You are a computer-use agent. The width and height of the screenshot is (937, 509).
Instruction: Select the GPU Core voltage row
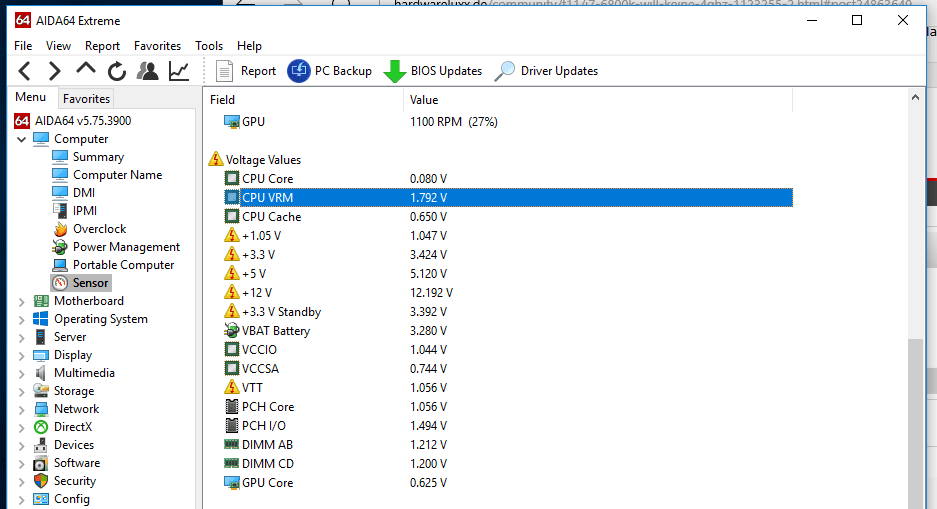pyautogui.click(x=508, y=483)
